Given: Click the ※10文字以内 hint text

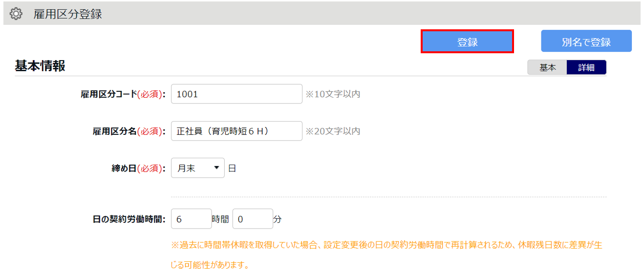Looking at the screenshot, I should coord(333,94).
